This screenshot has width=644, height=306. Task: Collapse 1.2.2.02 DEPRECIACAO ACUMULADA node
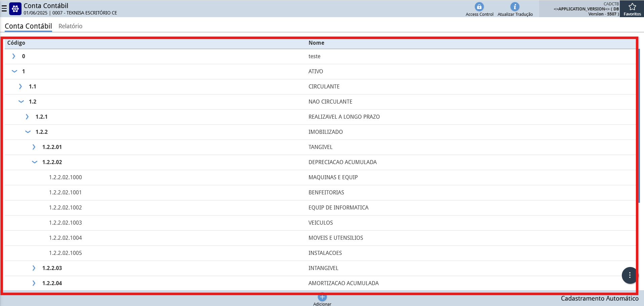click(34, 162)
